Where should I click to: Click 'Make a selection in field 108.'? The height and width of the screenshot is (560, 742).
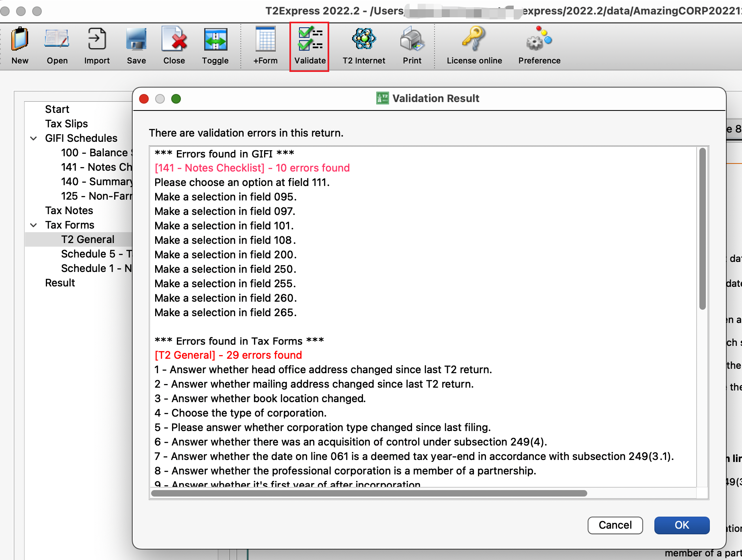pos(225,240)
